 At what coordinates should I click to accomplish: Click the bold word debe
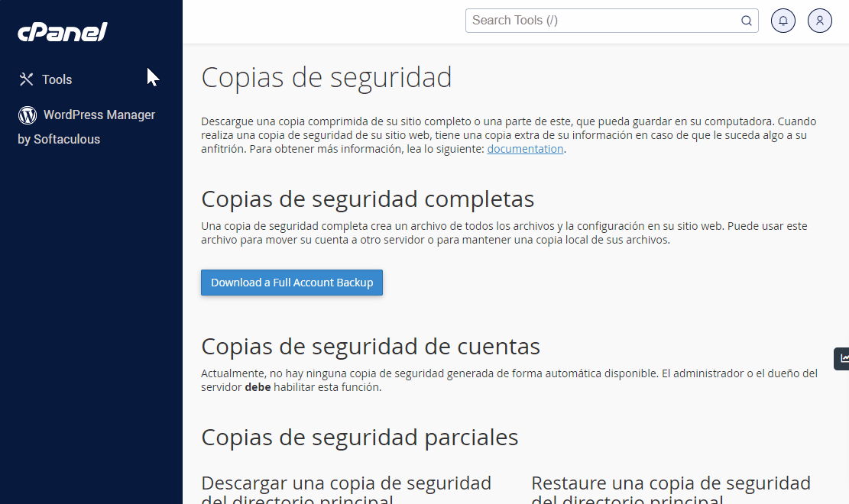point(258,387)
